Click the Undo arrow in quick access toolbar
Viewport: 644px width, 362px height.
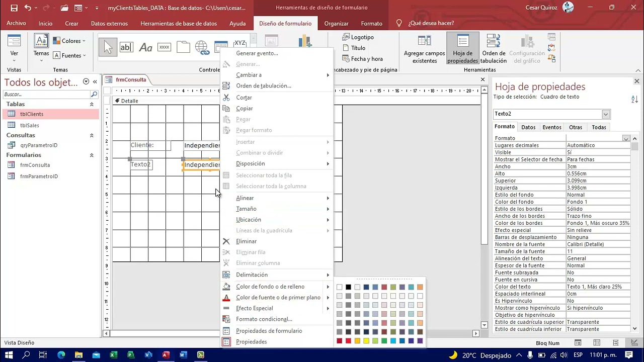(x=28, y=8)
